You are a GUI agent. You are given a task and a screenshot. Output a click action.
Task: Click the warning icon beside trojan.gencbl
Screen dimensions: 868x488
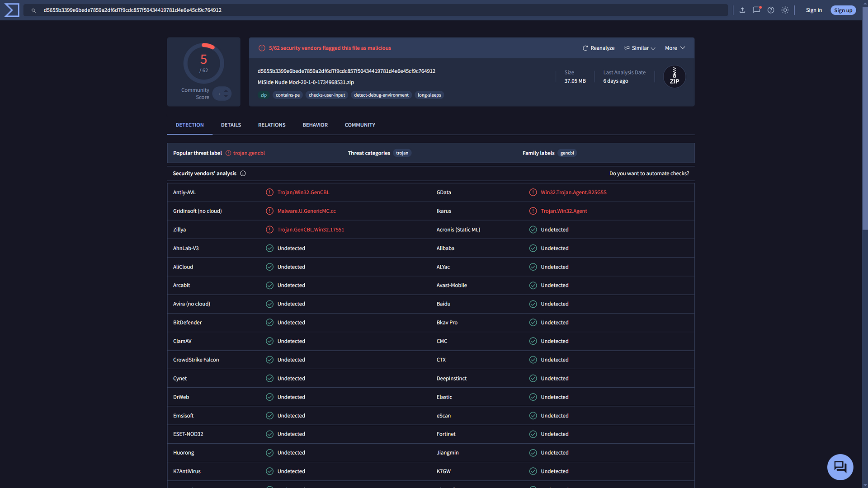point(228,153)
